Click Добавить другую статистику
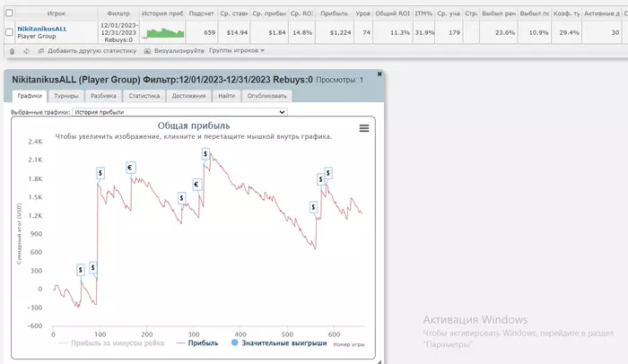Viewport: 628px width, 364px height. click(92, 51)
